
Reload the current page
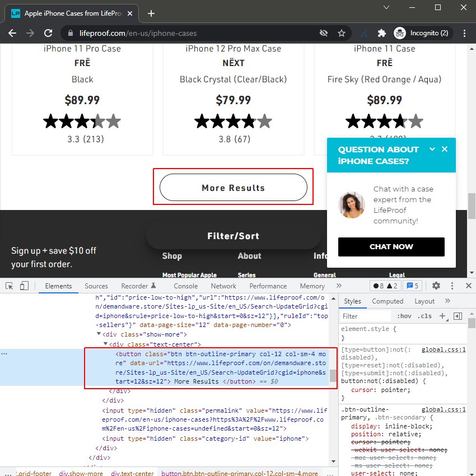tap(48, 33)
